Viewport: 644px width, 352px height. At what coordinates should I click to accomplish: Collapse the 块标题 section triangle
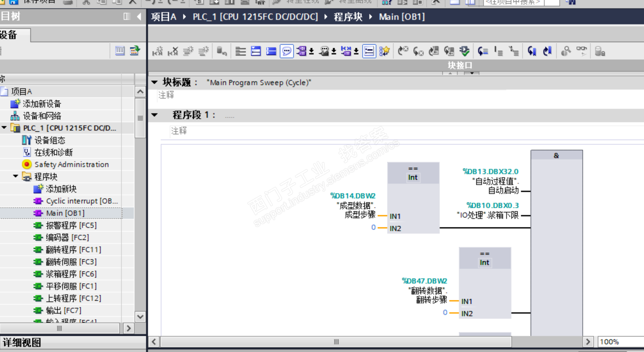(154, 82)
